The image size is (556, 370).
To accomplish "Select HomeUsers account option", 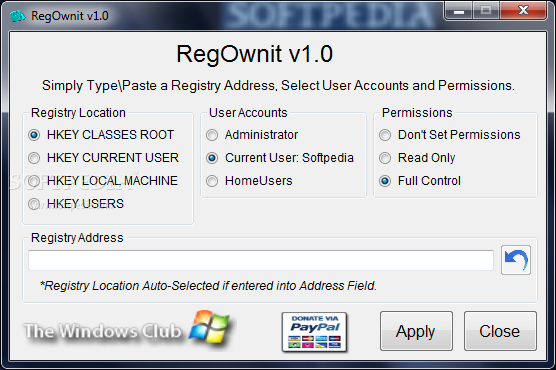I will tap(249, 181).
